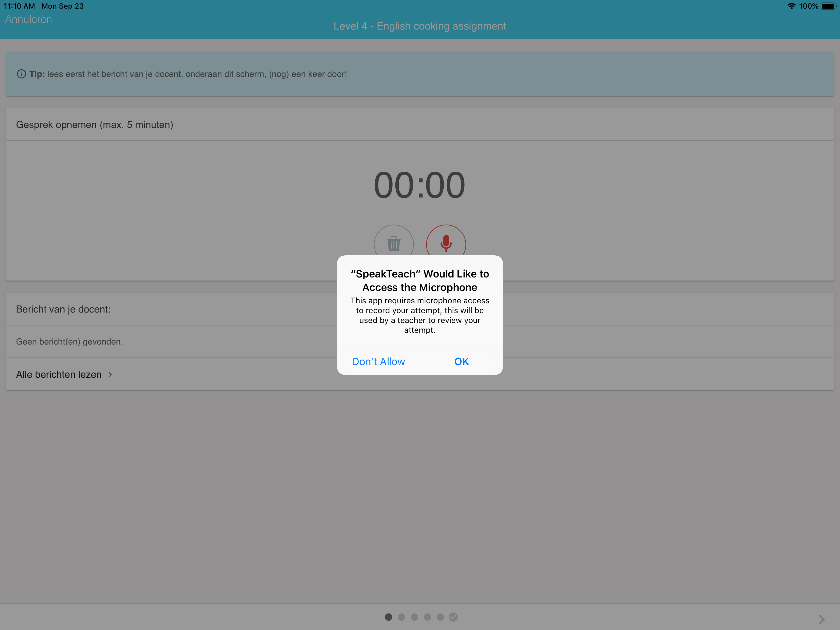Select the third page indicator dot
The height and width of the screenshot is (630, 840).
pyautogui.click(x=414, y=617)
